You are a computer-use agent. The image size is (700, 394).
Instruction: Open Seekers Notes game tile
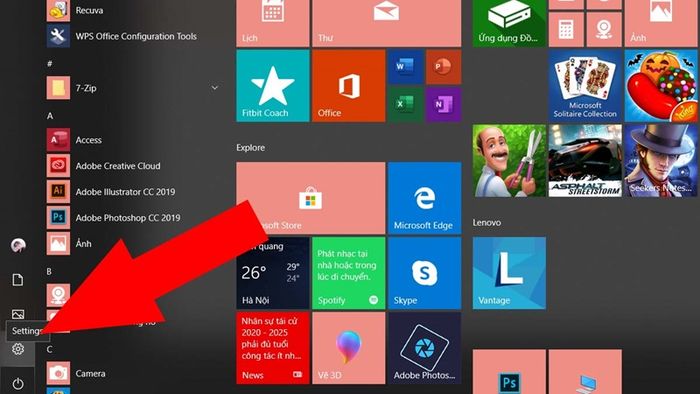pyautogui.click(x=661, y=161)
